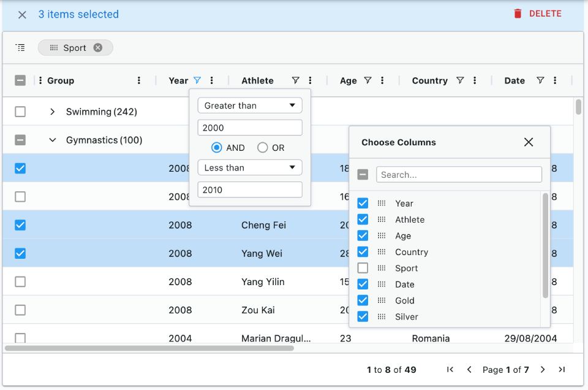Select the Swimming group row checkbox
The height and width of the screenshot is (390, 588).
20,112
